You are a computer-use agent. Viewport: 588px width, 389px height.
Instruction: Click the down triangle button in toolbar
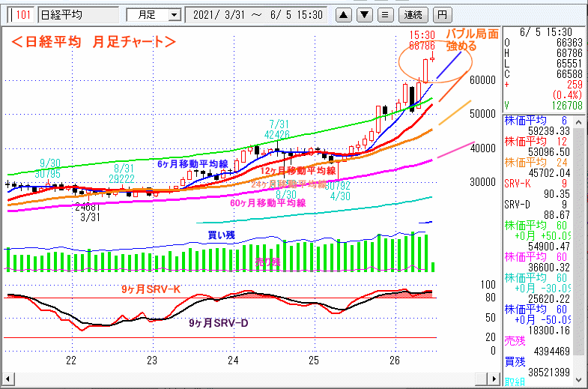pos(365,15)
